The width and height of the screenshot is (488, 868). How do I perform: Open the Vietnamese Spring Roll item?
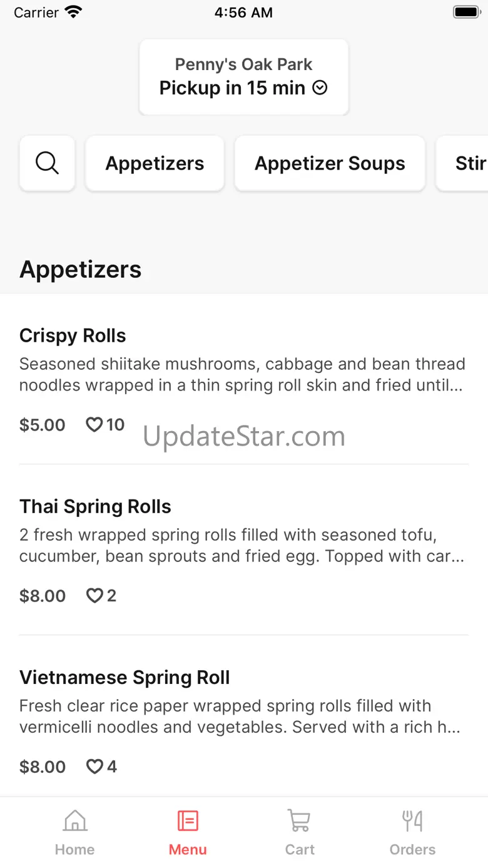pyautogui.click(x=244, y=721)
